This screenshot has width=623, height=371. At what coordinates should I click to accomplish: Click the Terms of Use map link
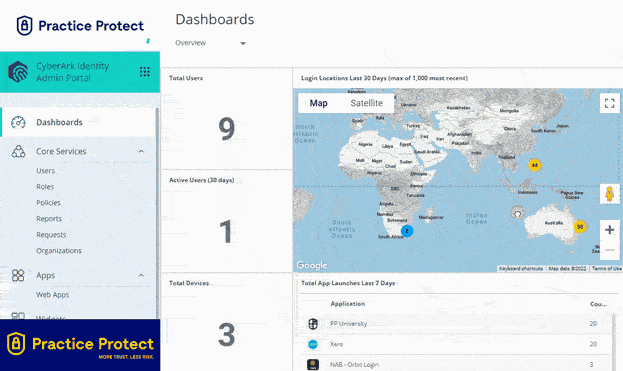(x=607, y=269)
